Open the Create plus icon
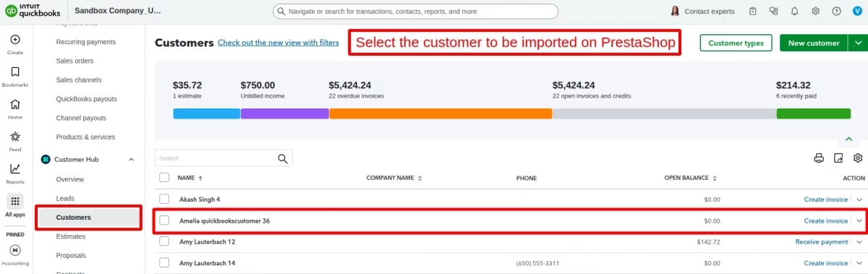This screenshot has height=274, width=868. [x=15, y=40]
